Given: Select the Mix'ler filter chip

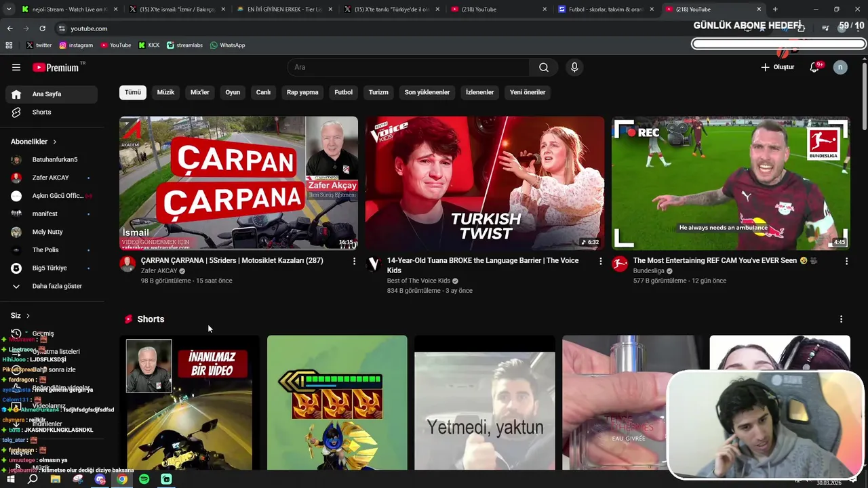Looking at the screenshot, I should pos(200,92).
